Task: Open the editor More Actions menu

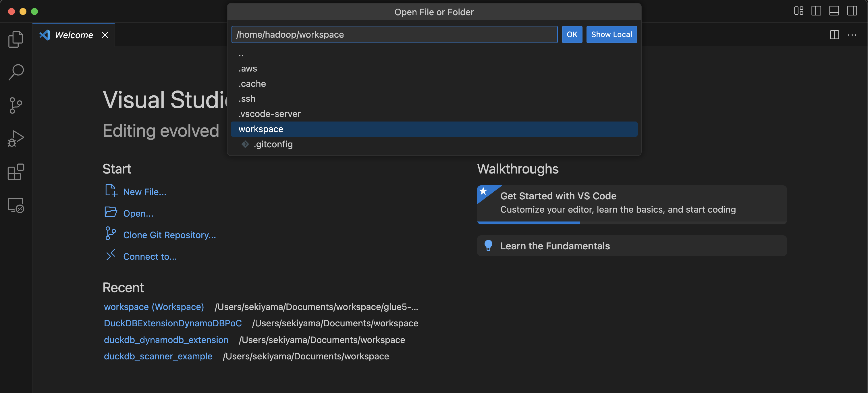Action: coord(852,35)
